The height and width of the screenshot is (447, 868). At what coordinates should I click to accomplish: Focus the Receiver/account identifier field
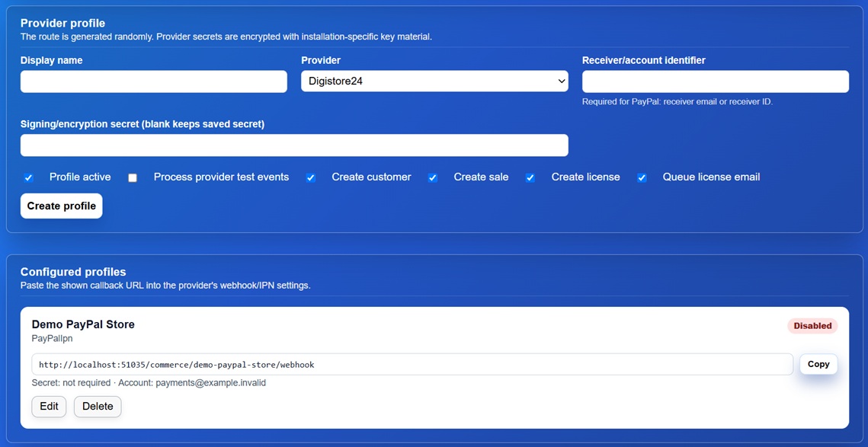pyautogui.click(x=716, y=81)
